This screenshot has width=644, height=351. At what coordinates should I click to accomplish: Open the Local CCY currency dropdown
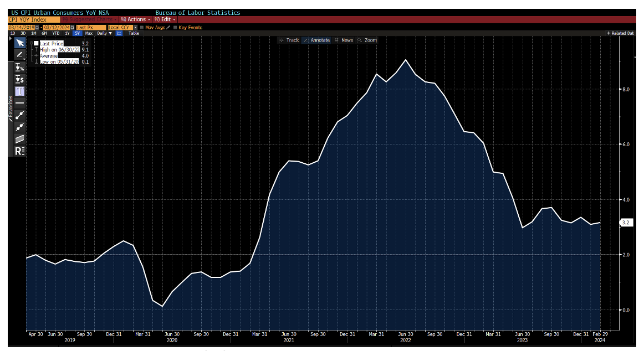point(122,27)
